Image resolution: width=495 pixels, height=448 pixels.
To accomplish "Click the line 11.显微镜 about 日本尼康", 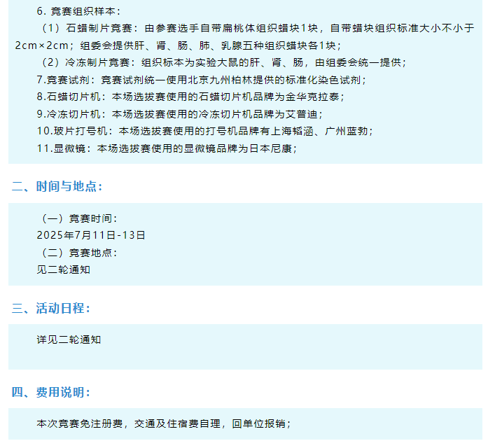I will pyautogui.click(x=167, y=148).
